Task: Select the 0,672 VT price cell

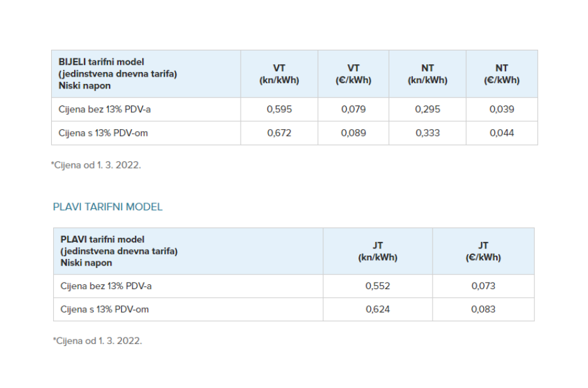Action: pos(279,133)
